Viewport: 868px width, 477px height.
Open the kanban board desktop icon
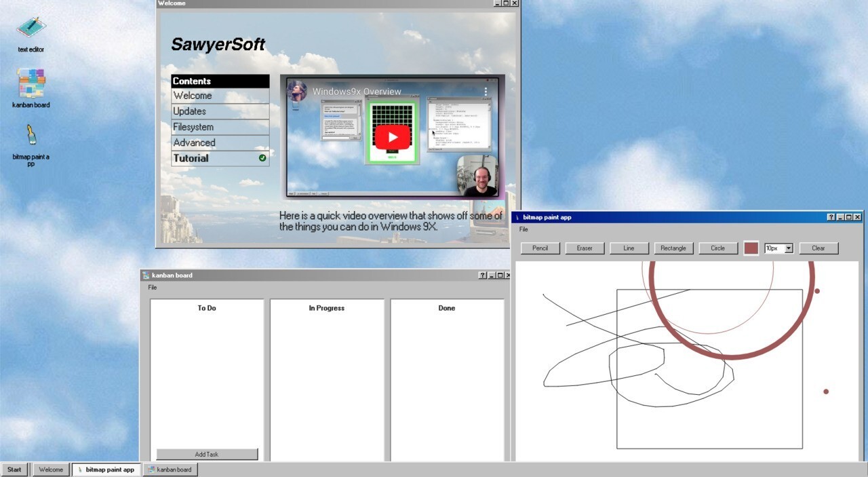click(x=31, y=83)
